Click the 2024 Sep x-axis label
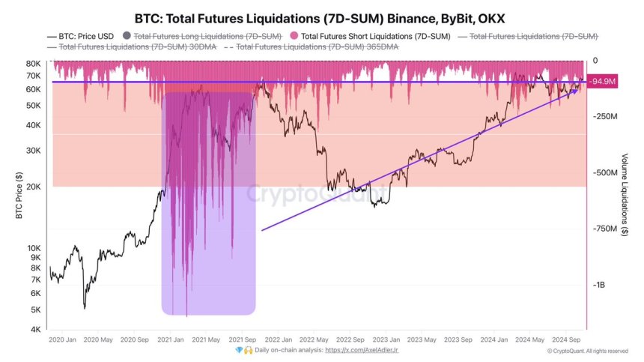This screenshot has width=644, height=362. point(566,338)
